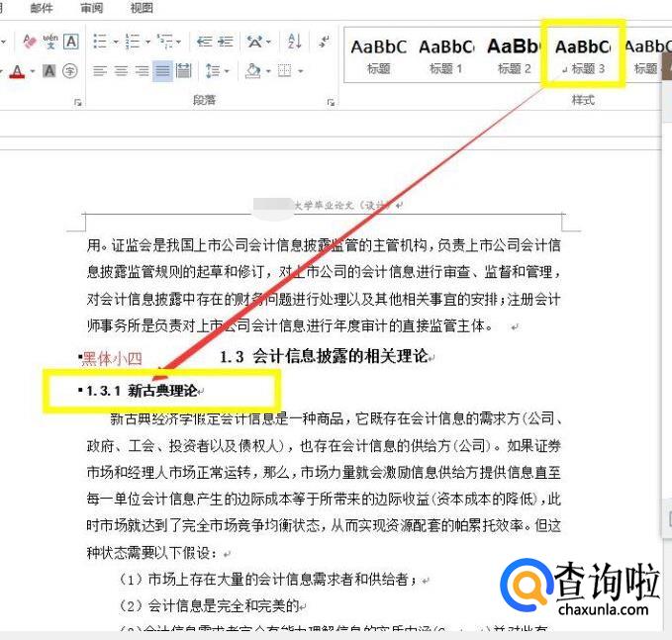Apply bulleted list

tap(100, 42)
